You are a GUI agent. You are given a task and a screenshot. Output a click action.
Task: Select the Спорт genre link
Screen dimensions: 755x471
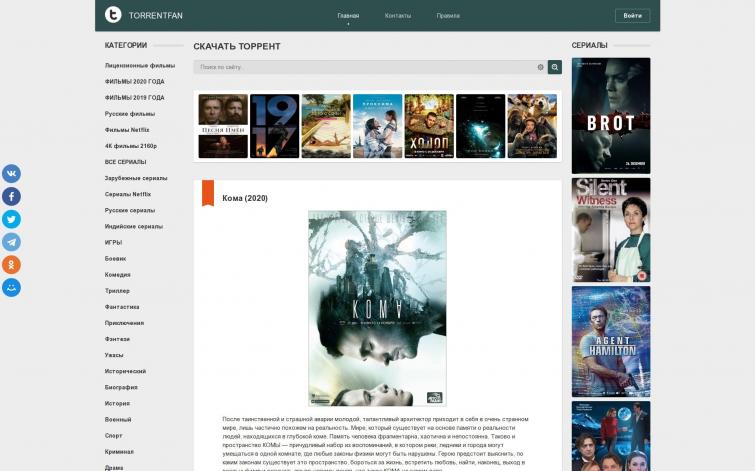pyautogui.click(x=113, y=436)
